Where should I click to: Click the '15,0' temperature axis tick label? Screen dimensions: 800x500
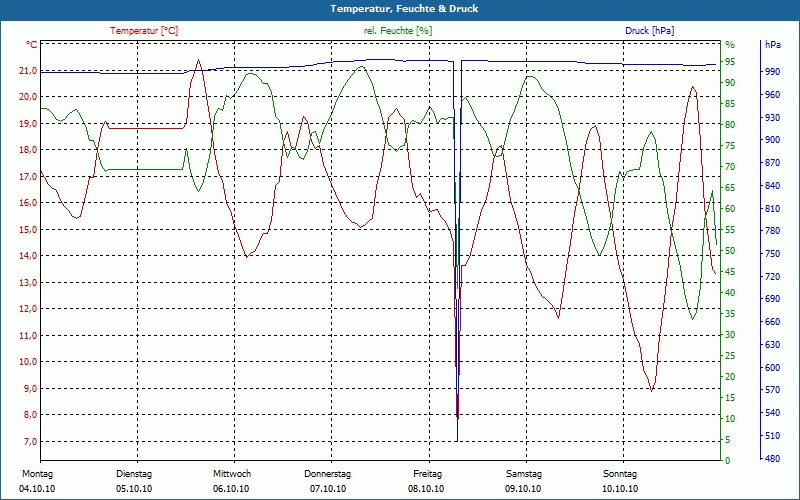pos(28,230)
